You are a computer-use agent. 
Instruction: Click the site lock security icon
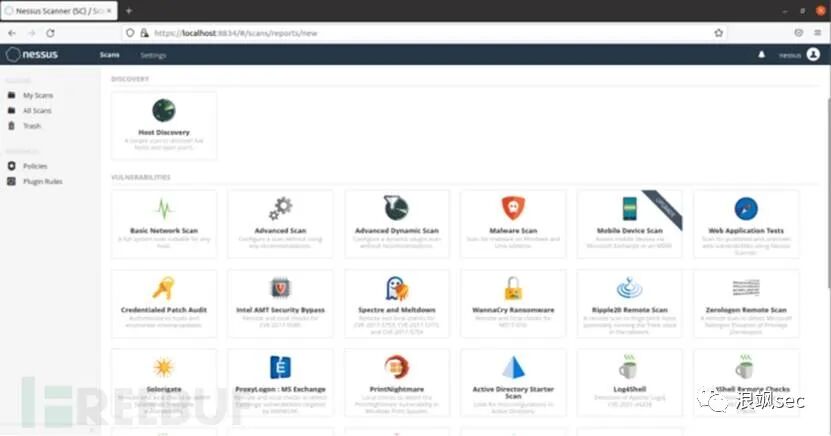[x=144, y=33]
